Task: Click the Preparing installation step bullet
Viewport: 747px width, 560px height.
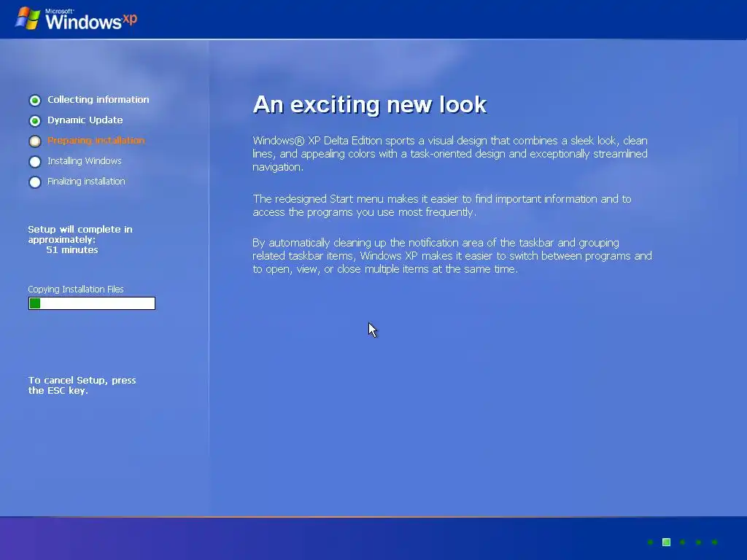Action: pos(35,141)
